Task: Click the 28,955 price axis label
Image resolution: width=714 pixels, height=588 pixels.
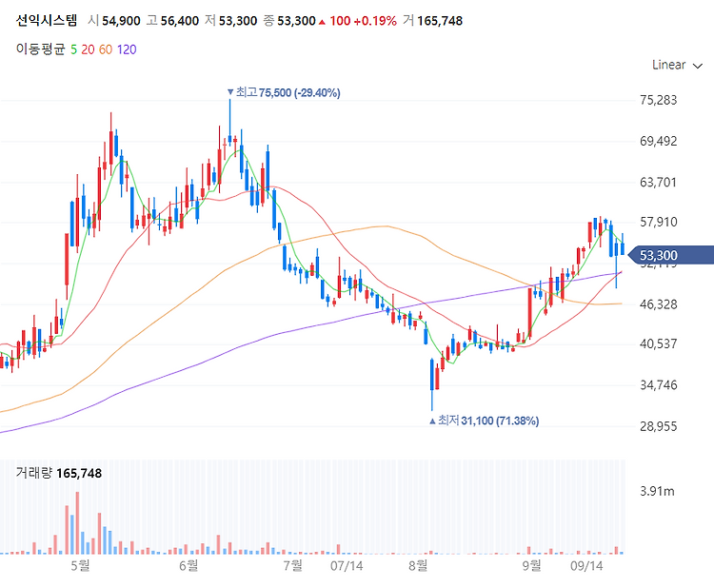Action: (x=658, y=426)
